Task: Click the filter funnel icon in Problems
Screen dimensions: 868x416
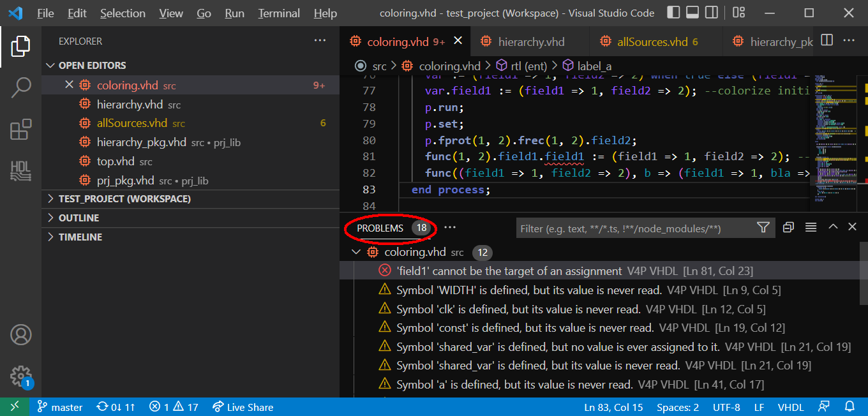Action: click(763, 228)
